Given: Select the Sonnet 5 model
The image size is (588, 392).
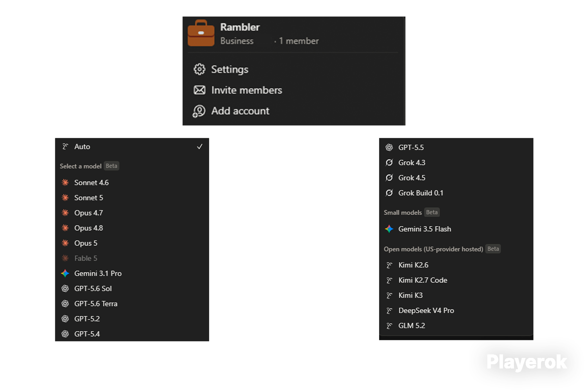Looking at the screenshot, I should (132, 198).
